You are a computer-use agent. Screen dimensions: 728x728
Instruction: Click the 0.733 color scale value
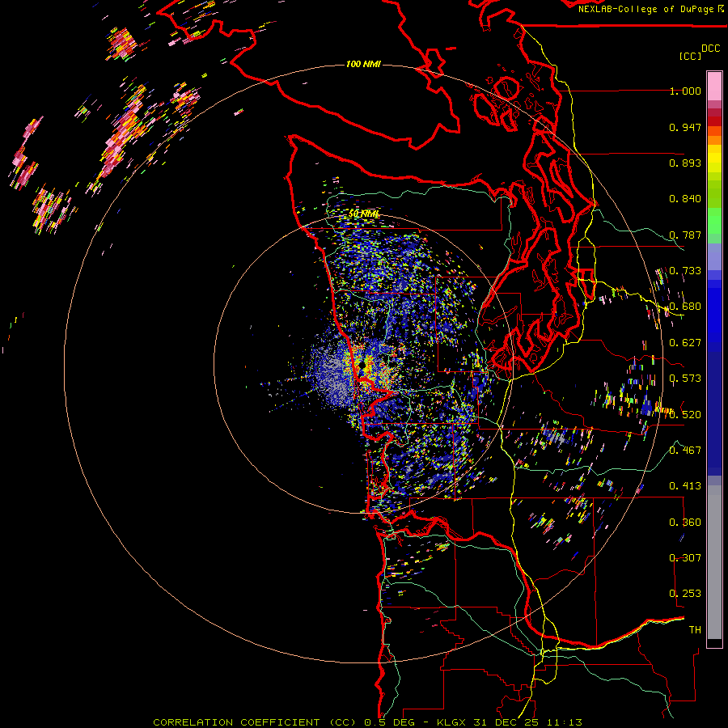pyautogui.click(x=685, y=271)
